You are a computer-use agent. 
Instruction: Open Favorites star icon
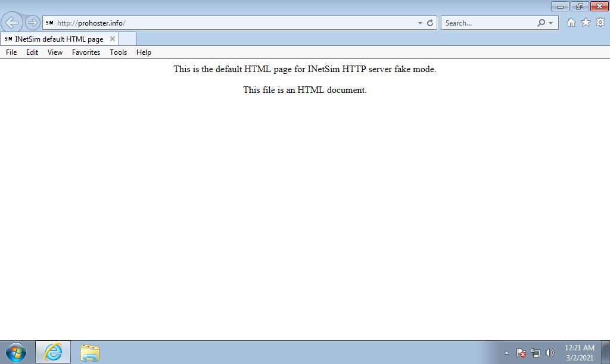[x=586, y=23]
